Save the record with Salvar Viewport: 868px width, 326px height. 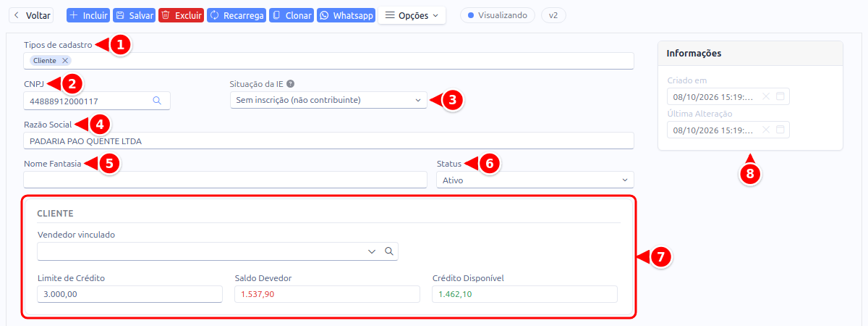click(x=135, y=15)
